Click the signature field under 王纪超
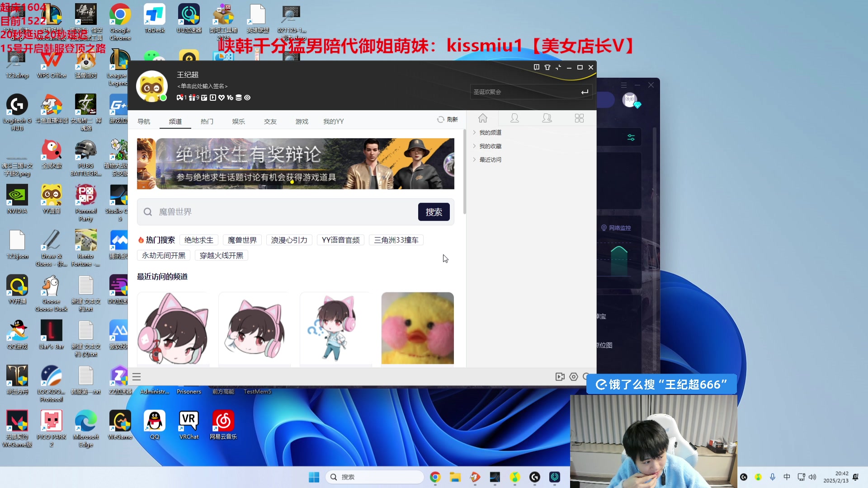 [x=203, y=86]
